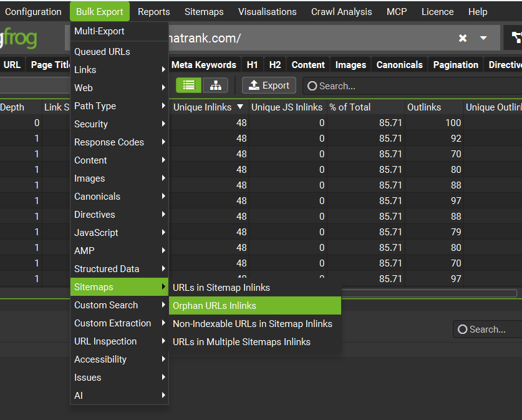Open URL bar dropdown arrow
522x420 pixels.
tap(483, 38)
